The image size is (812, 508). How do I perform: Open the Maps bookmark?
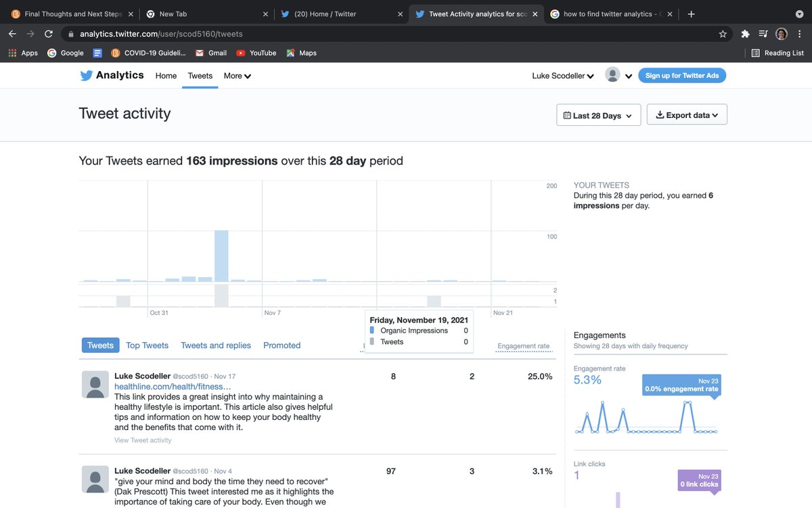click(x=302, y=53)
